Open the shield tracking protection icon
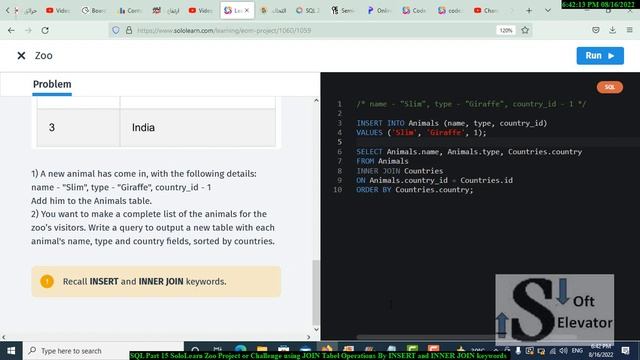Viewport: 640px width, 360px height. [x=116, y=30]
